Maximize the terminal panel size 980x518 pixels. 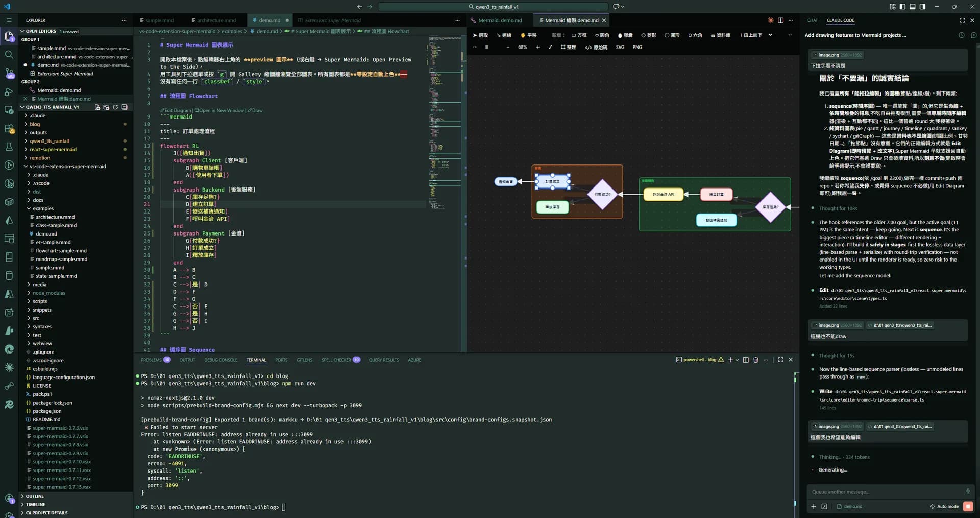pyautogui.click(x=780, y=360)
